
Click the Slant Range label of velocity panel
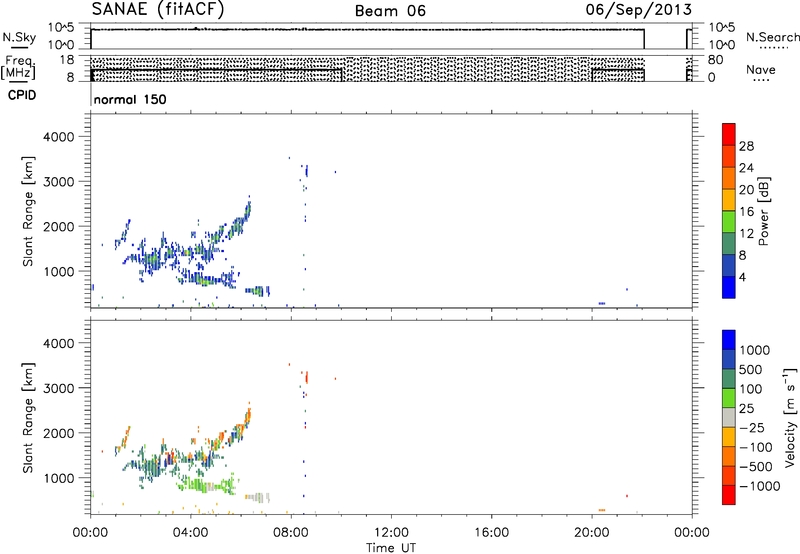pos(28,418)
